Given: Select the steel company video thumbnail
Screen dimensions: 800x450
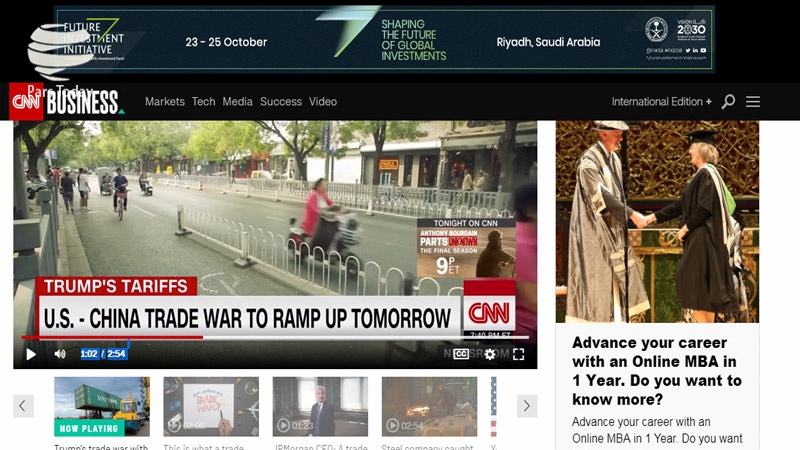Looking at the screenshot, I should (x=430, y=407).
